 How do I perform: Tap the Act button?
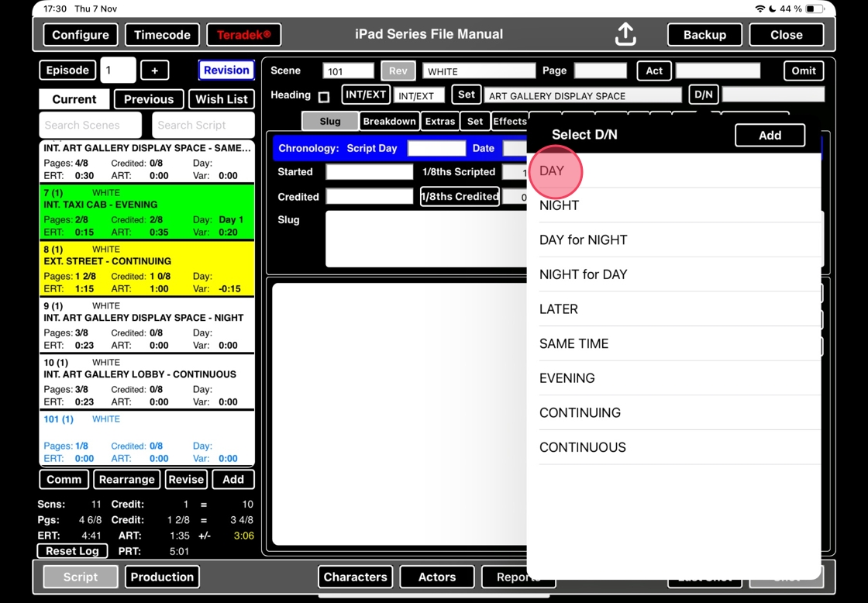(x=654, y=71)
